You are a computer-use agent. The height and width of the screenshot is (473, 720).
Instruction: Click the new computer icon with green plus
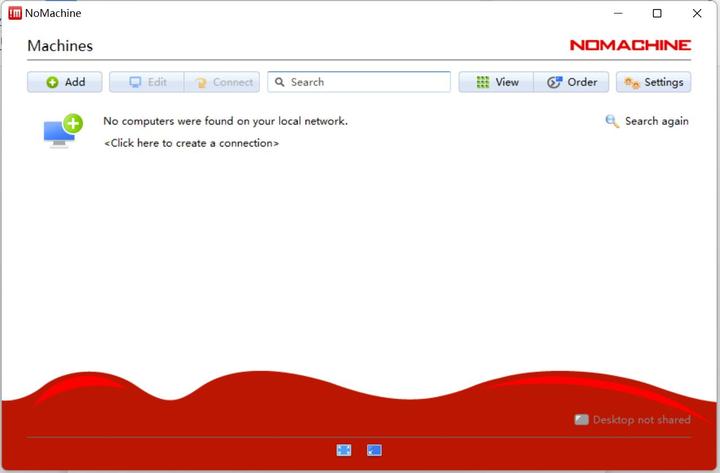click(63, 131)
